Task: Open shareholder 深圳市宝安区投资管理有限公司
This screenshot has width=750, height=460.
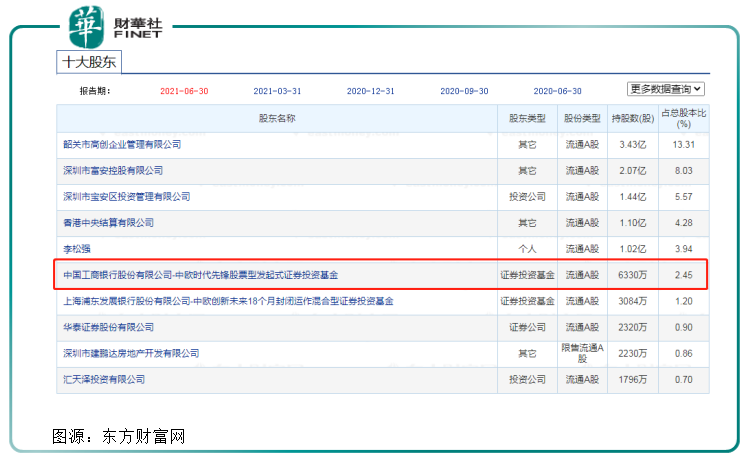Action: [127, 197]
